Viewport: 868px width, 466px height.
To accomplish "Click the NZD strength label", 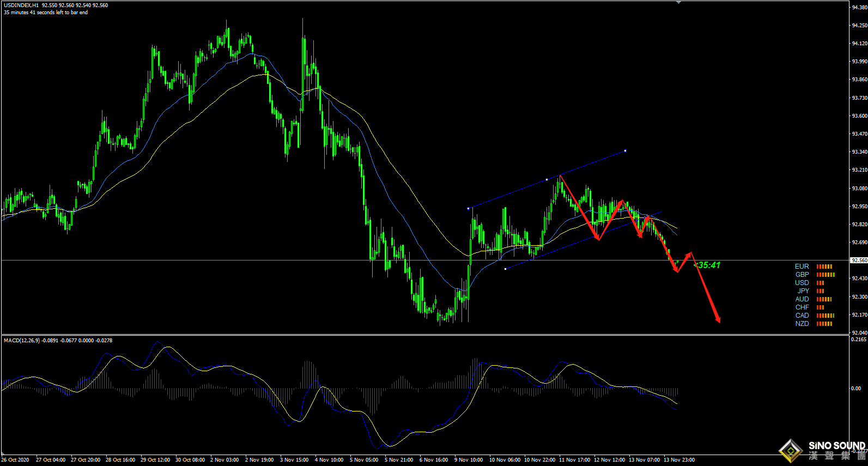I will tap(802, 324).
